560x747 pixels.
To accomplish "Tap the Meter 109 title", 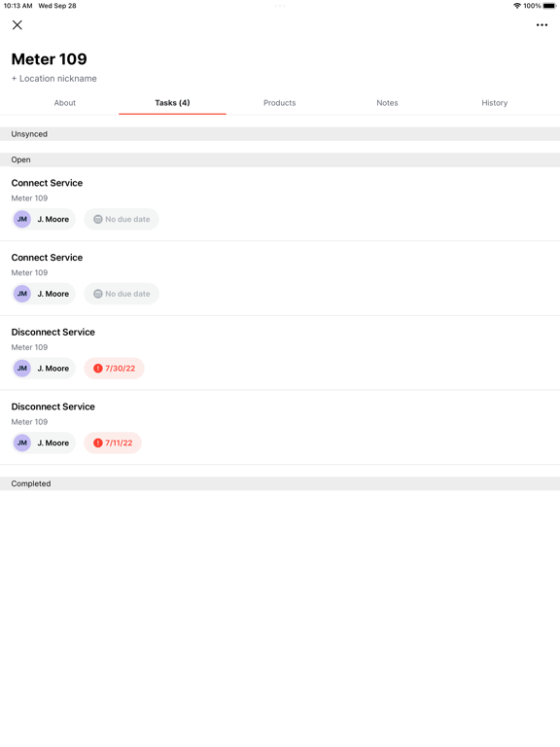I will pyautogui.click(x=49, y=59).
